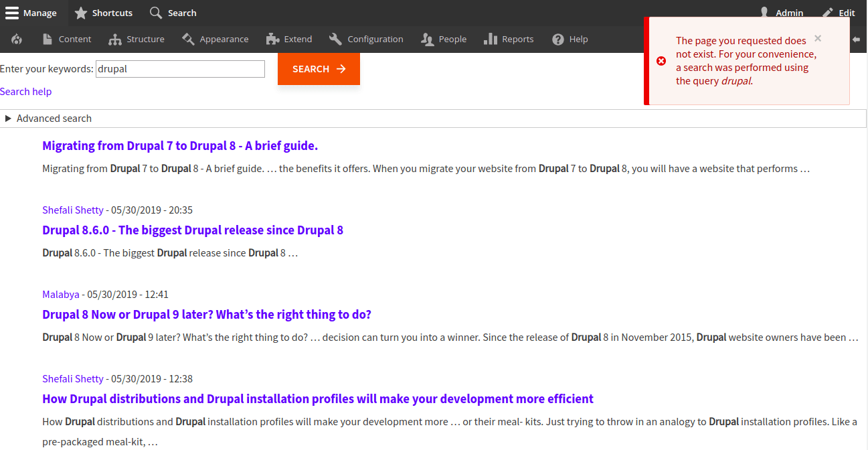Click the toolbar orientation arrow icon

[x=856, y=40]
